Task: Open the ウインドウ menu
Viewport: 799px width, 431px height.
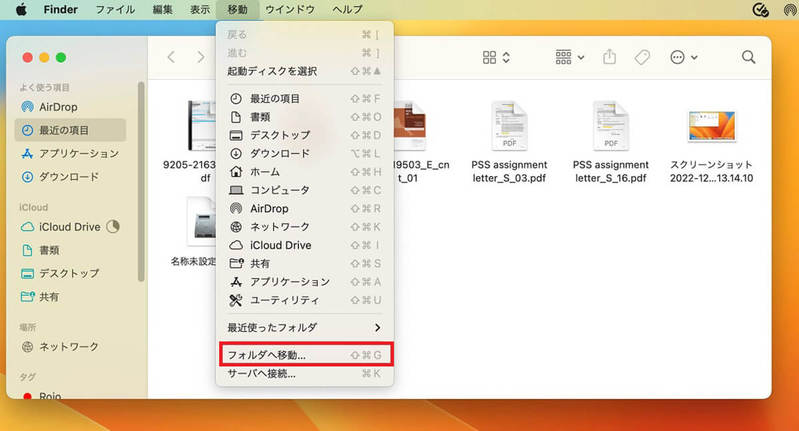Action: pyautogui.click(x=289, y=9)
